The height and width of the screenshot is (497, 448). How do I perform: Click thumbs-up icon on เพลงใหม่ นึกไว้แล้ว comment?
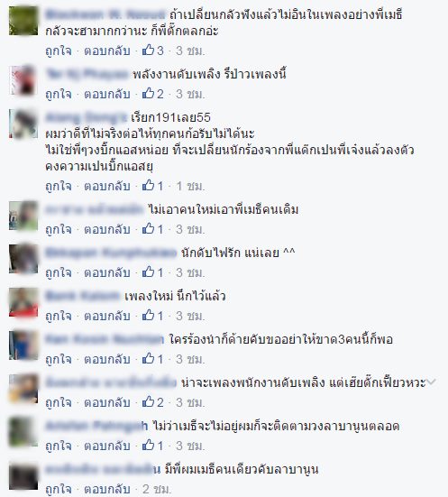[148, 316]
